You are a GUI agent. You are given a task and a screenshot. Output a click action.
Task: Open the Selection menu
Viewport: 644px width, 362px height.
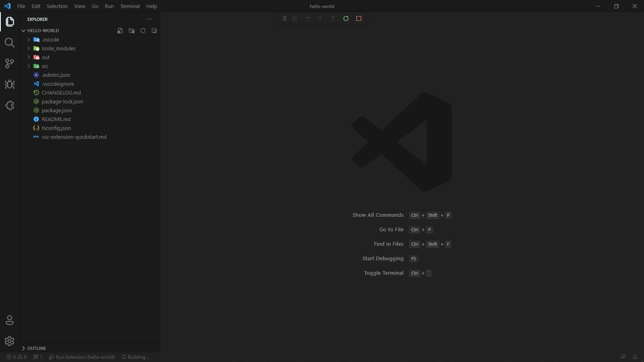tap(57, 6)
